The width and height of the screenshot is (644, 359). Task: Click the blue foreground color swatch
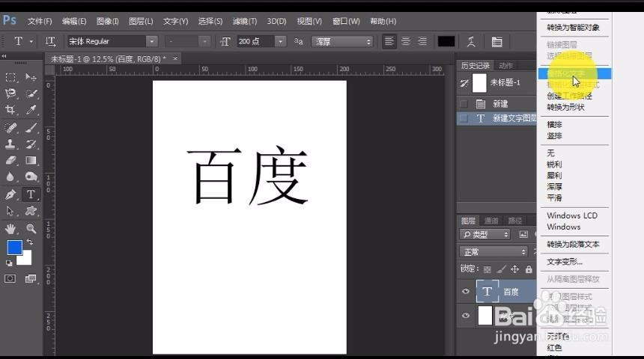tap(14, 248)
